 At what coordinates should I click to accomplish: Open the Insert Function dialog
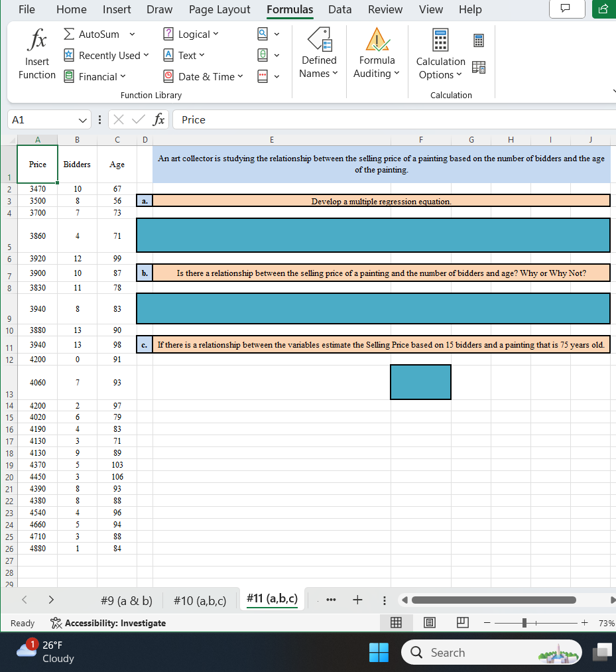click(x=36, y=53)
